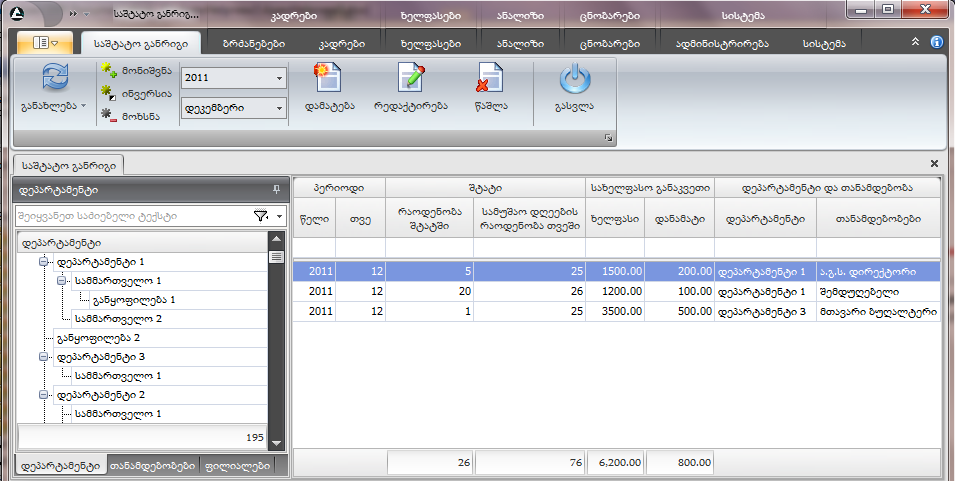Collapse the დეპარტამენტი 3 tree node
Image resolution: width=955 pixels, height=481 pixels.
coord(44,357)
